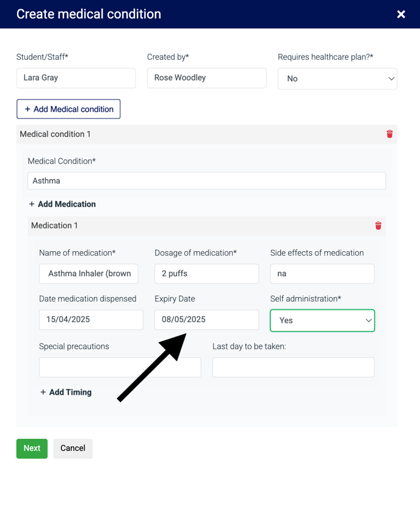Delete Medical condition 1 with trash icon
This screenshot has height=517, width=420.
tap(389, 134)
